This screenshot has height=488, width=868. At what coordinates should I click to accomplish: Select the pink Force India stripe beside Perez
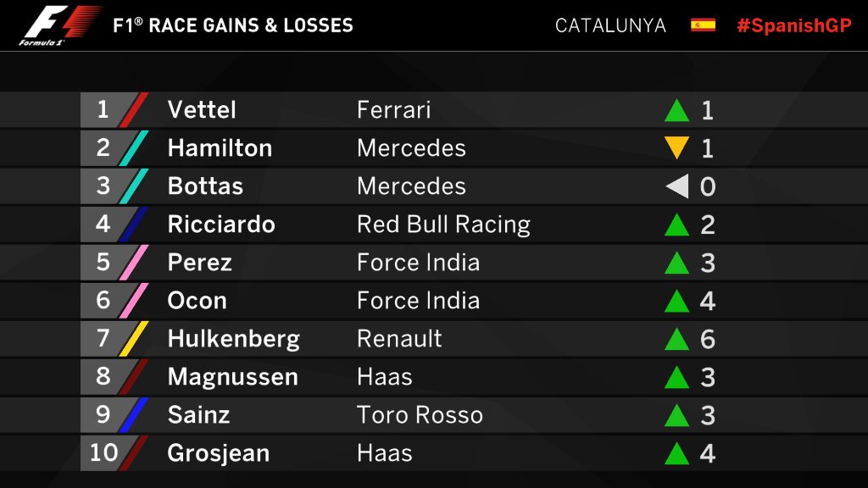134,263
